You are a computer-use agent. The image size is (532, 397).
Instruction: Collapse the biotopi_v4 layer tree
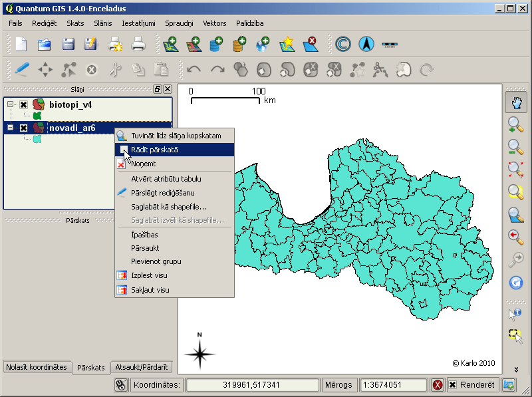pos(10,104)
